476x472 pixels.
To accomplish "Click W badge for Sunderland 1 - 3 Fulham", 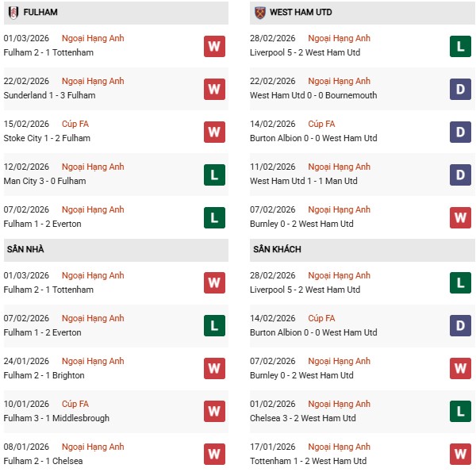I will point(214,89).
